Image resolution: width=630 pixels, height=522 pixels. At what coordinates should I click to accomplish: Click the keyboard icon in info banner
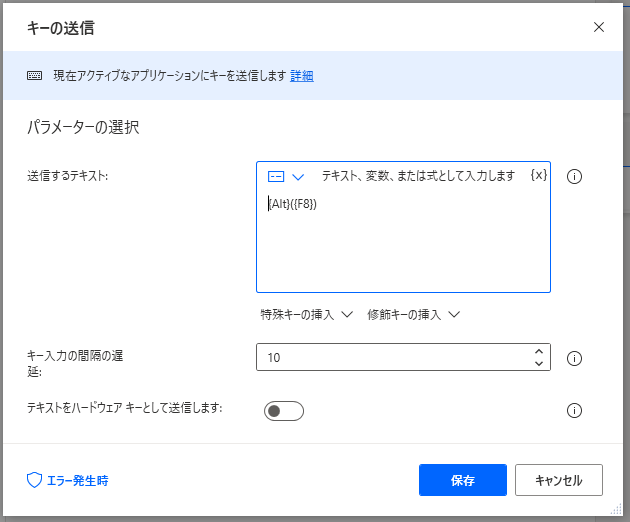click(34, 76)
